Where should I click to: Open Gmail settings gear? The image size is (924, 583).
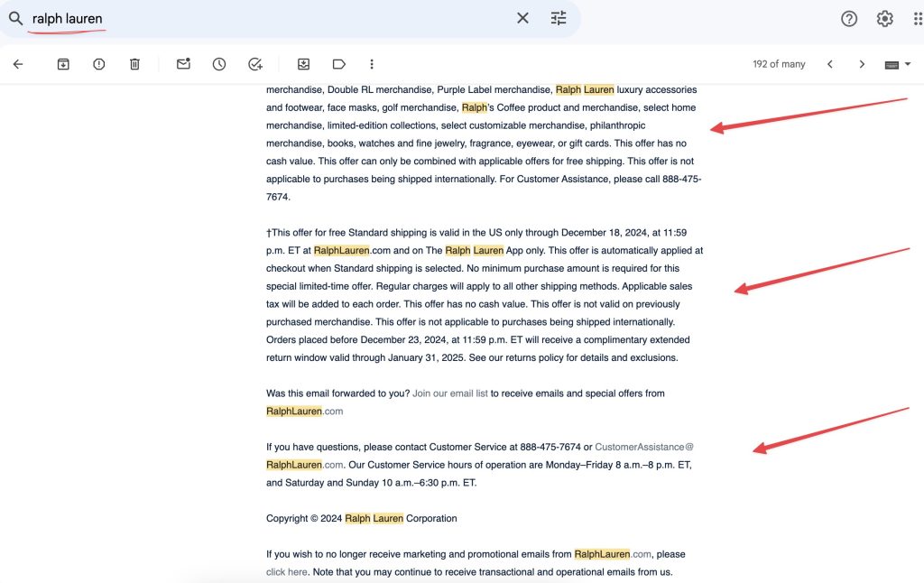pos(885,18)
